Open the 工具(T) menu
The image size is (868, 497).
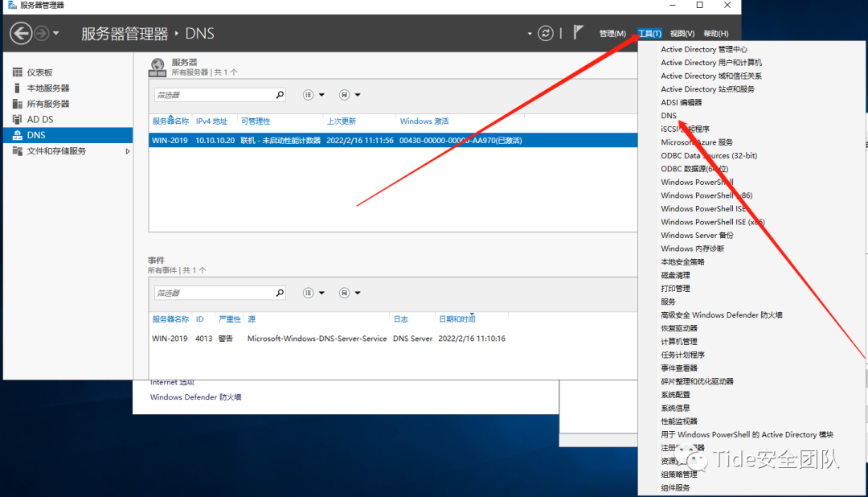point(649,34)
